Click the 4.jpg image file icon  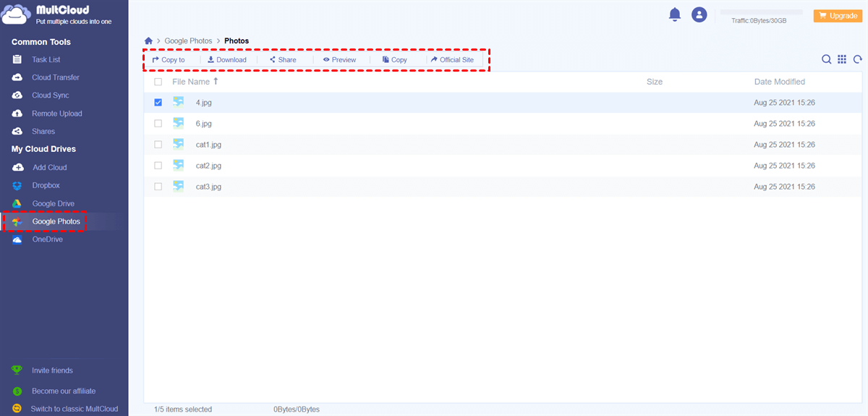point(178,102)
